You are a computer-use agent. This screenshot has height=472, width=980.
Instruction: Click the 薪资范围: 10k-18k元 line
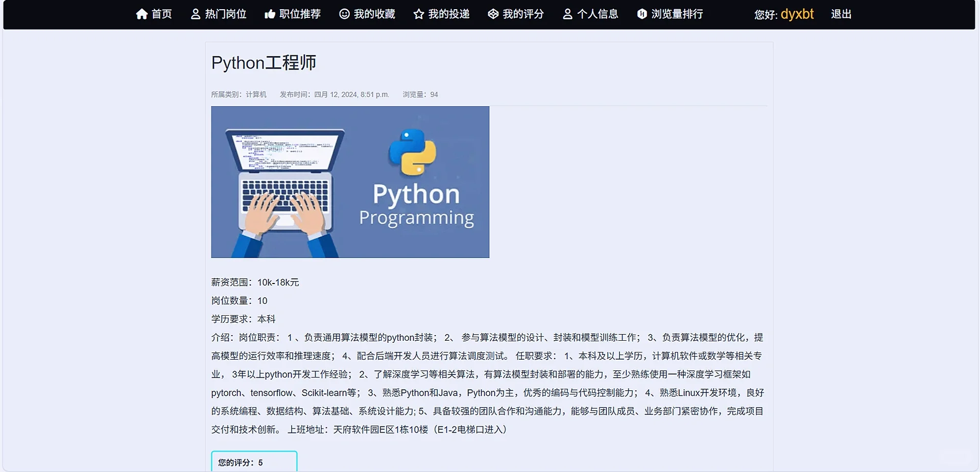(255, 282)
